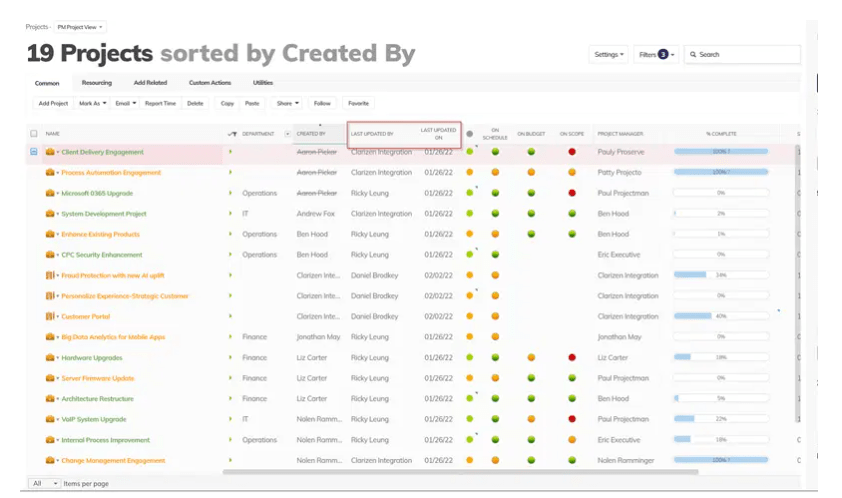The height and width of the screenshot is (498, 842).
Task: Click search magnifier icon
Action: 693,54
